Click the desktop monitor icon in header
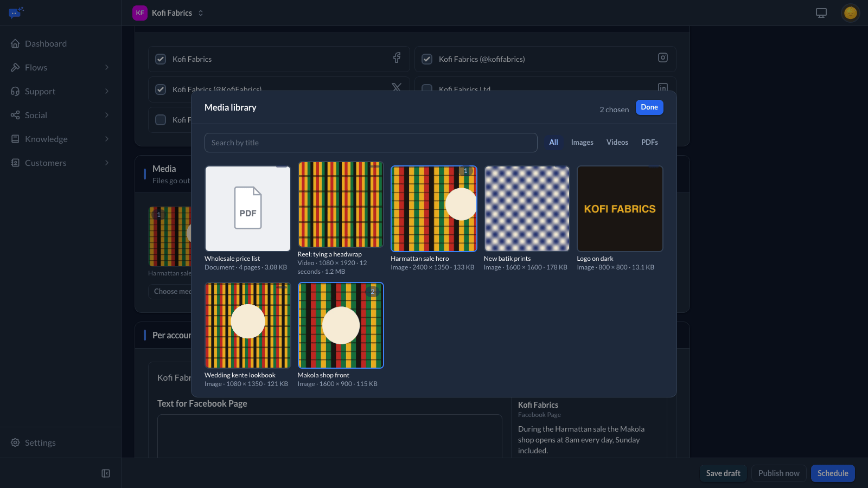Screen dimensions: 868x488 [x=821, y=13]
